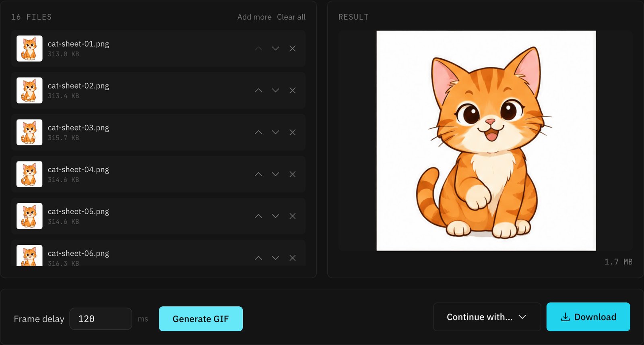Click the cat-sheet-04.png file name

(x=78, y=169)
